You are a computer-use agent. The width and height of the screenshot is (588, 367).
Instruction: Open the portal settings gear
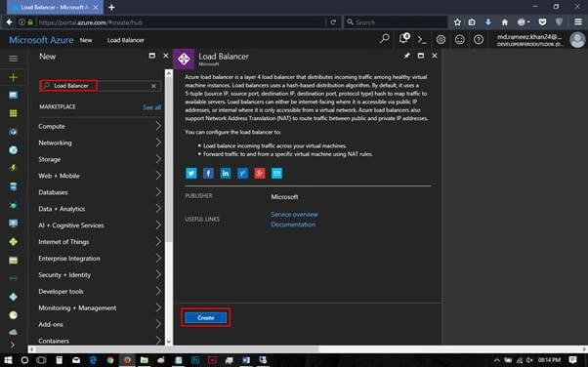pos(441,39)
